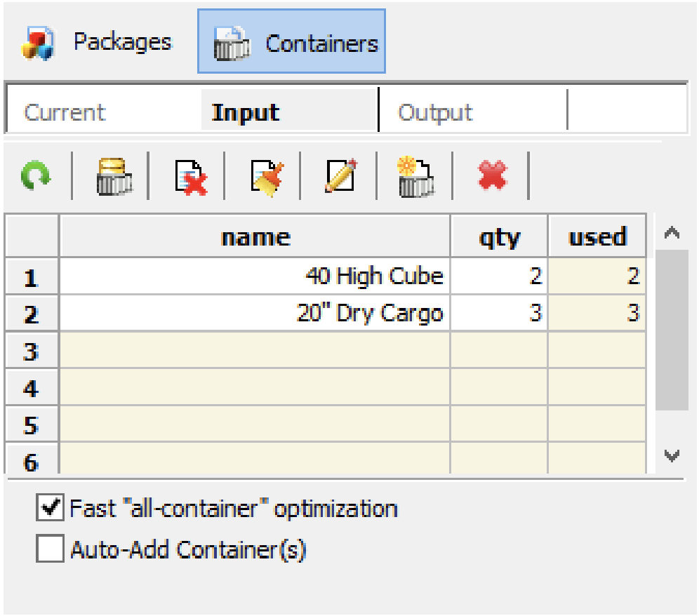Open the Packages panel

(97, 42)
